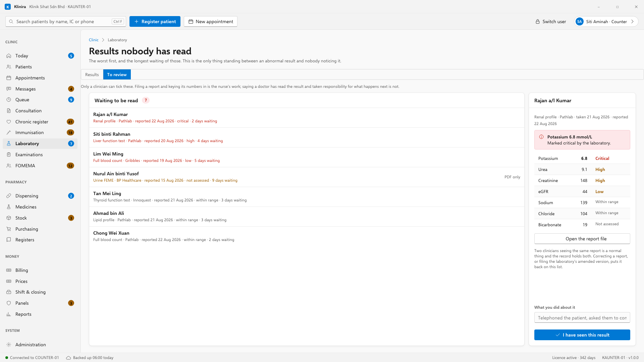Click the Dispensing pill icon
Viewport: 644px width, 362px height.
coord(9,196)
